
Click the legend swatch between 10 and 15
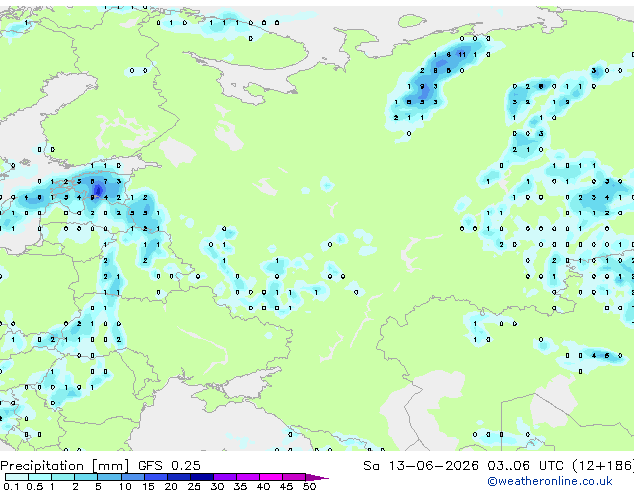pos(133,477)
